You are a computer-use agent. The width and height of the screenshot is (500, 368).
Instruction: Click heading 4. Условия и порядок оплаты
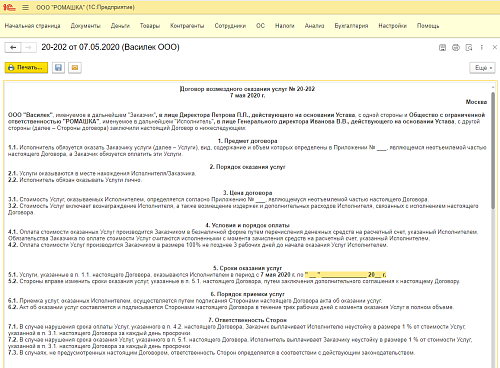(247, 225)
